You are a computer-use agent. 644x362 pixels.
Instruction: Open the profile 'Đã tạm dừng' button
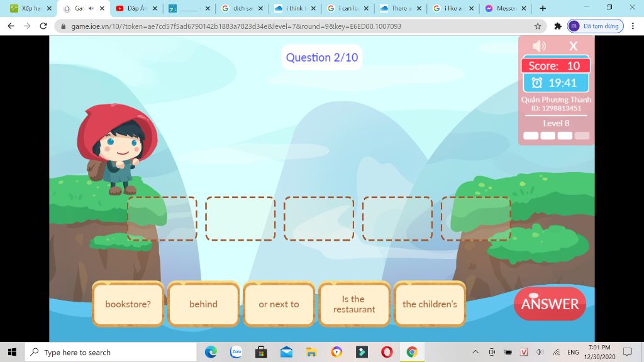click(x=595, y=26)
